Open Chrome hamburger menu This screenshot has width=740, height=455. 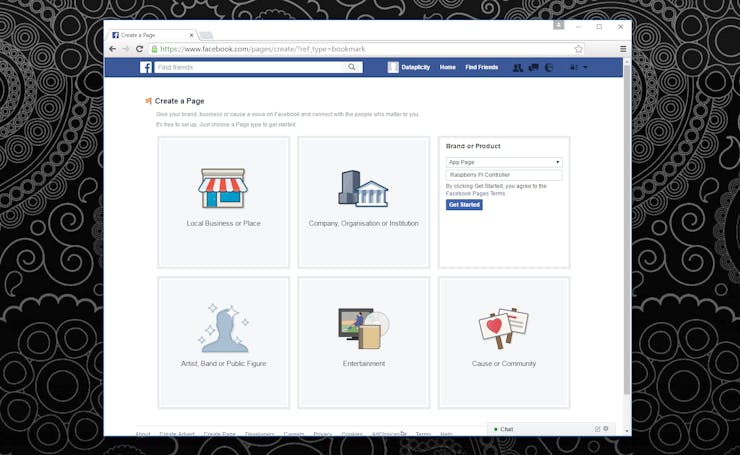pyautogui.click(x=623, y=49)
